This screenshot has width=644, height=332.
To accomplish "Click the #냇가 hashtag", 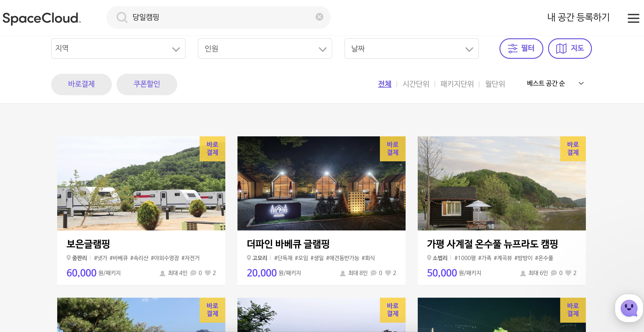I will 100,258.
